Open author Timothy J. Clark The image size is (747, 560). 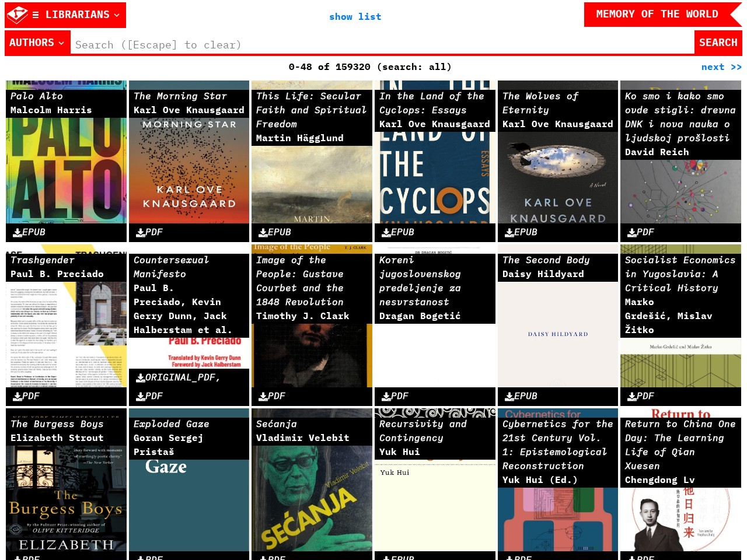click(x=303, y=316)
